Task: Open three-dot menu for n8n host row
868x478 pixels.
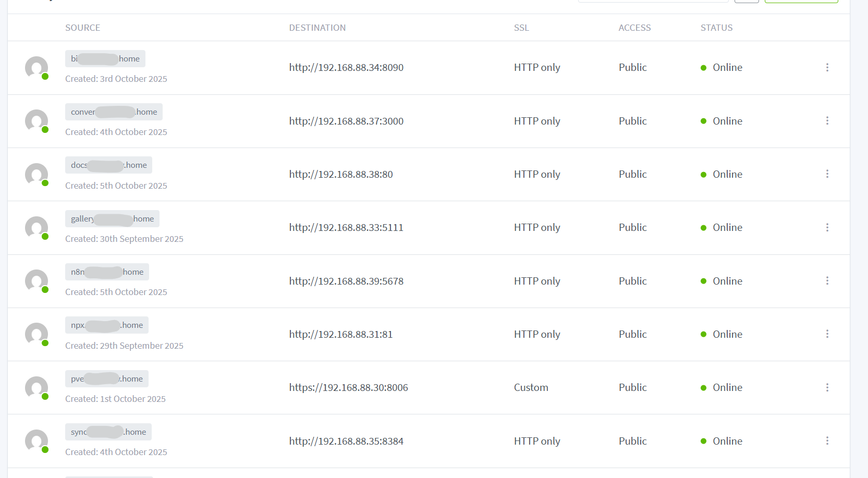Action: click(x=827, y=281)
